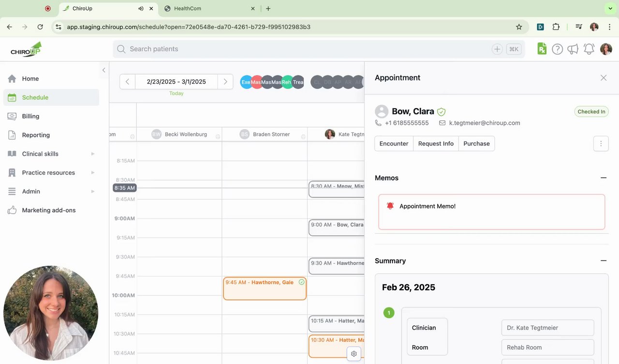The width and height of the screenshot is (619, 364).
Task: Click the Marketing add-ons thumbs-up icon
Action: coord(12,210)
